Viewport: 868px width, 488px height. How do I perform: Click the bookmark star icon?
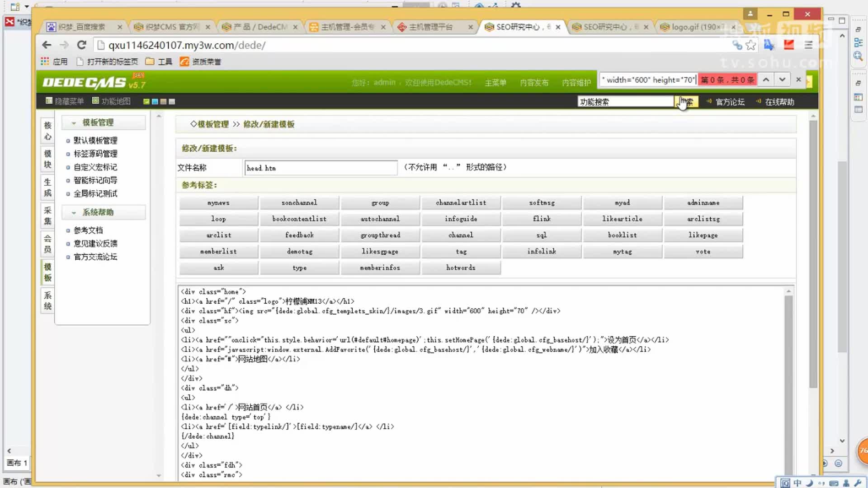click(751, 45)
